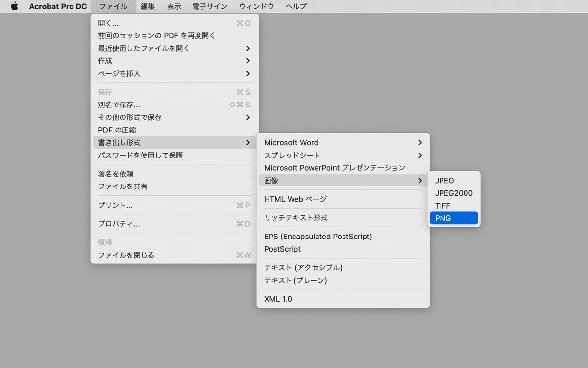Expand その他の形式で保存 submenu
Image resolution: width=588 pixels, height=368 pixels.
(174, 117)
